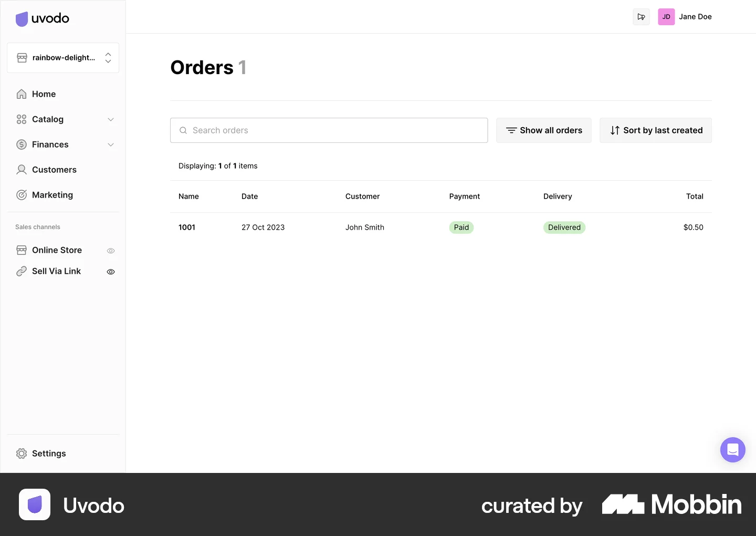
Task: Click the date 27 Oct 2023
Action: (x=263, y=228)
